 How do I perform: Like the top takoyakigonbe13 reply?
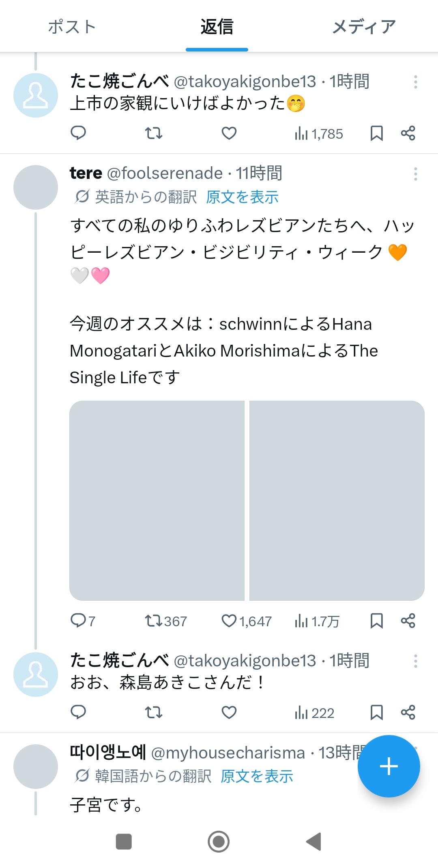229,133
